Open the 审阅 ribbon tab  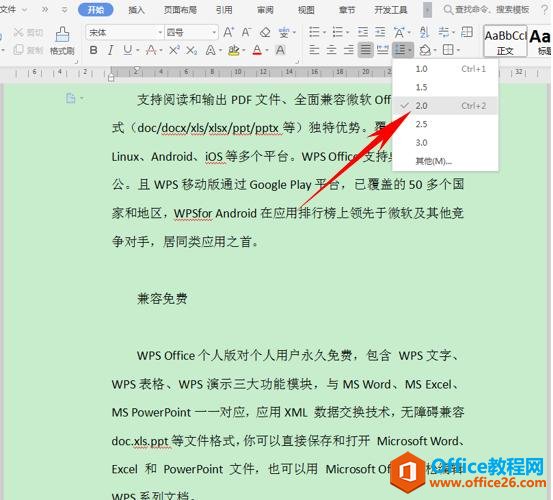265,10
